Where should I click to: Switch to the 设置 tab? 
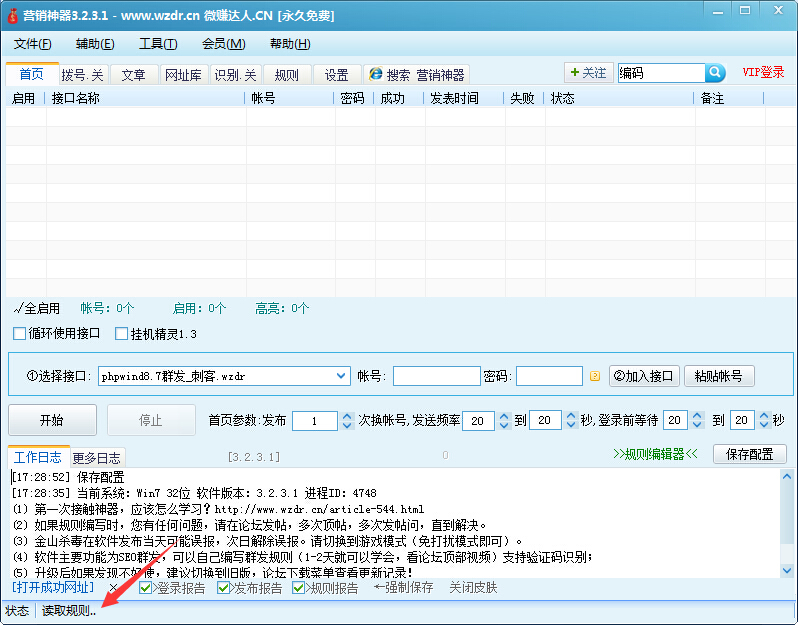336,75
